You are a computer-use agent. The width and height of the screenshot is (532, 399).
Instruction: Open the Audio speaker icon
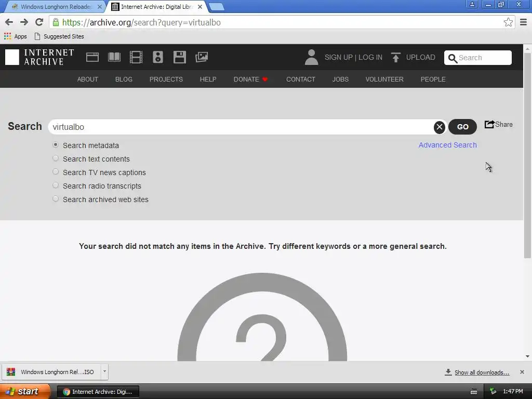point(158,57)
